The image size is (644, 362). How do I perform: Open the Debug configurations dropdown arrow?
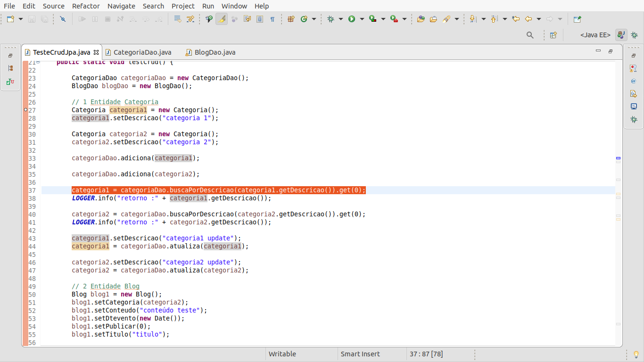pyautogui.click(x=340, y=19)
